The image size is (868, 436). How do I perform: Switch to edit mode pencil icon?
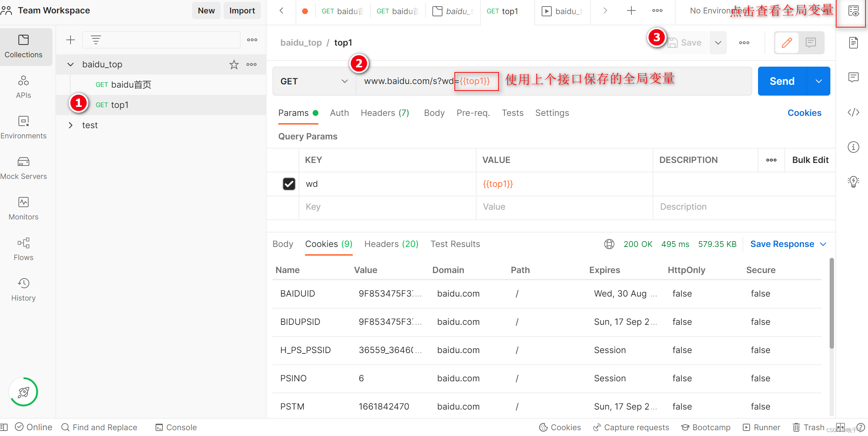(787, 43)
